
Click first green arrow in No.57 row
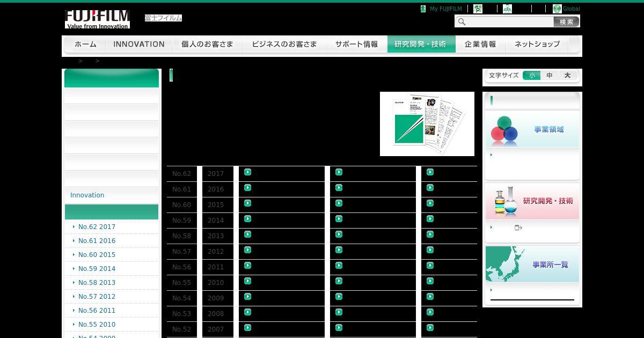point(247,250)
